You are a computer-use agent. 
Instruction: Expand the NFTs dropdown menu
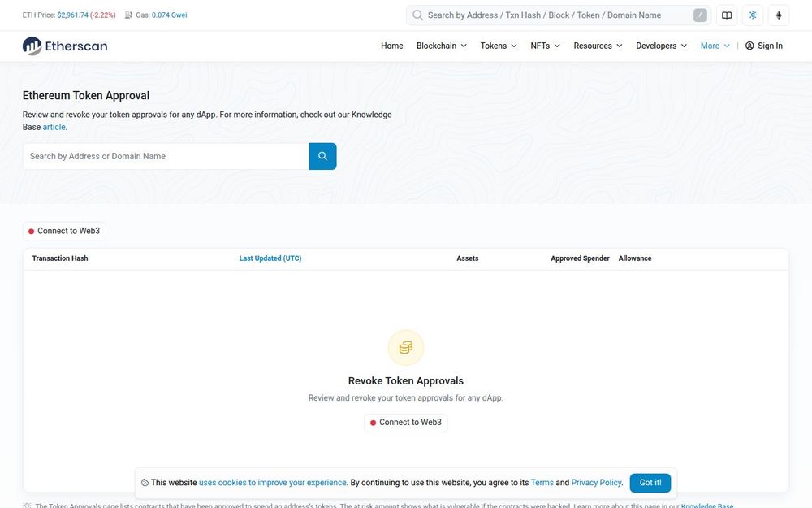(546, 46)
